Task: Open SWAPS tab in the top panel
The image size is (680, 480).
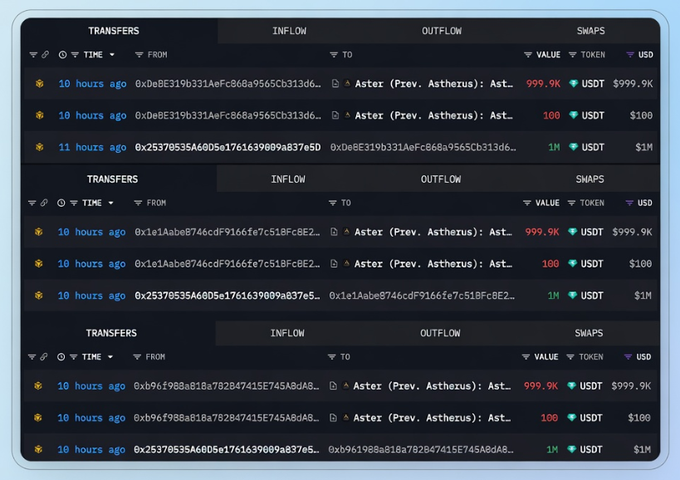Action: pyautogui.click(x=591, y=31)
